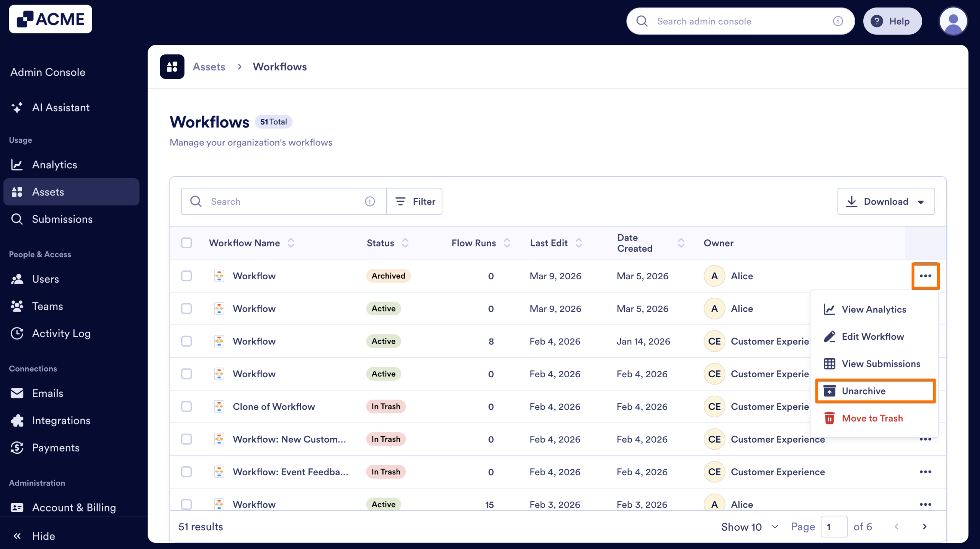
Task: Open the Teams panel
Action: pyautogui.click(x=47, y=306)
